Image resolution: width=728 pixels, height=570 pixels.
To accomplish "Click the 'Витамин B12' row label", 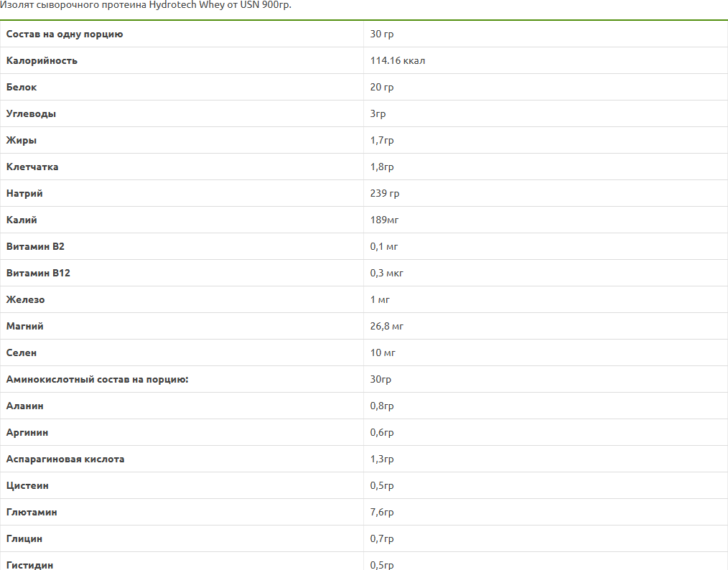I will [x=38, y=273].
